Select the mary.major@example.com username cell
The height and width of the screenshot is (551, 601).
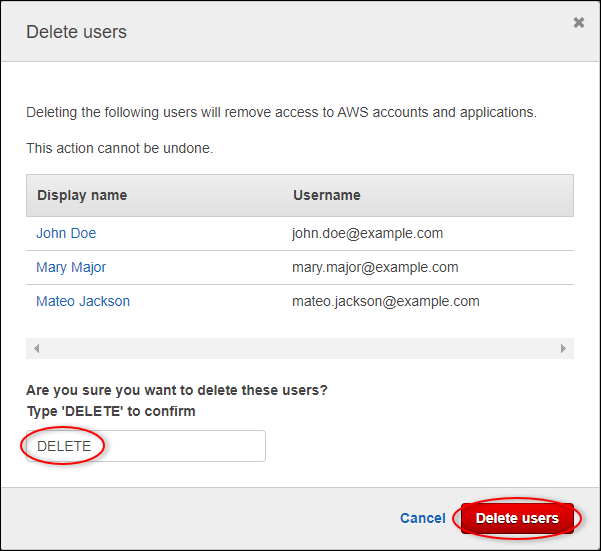(x=375, y=267)
